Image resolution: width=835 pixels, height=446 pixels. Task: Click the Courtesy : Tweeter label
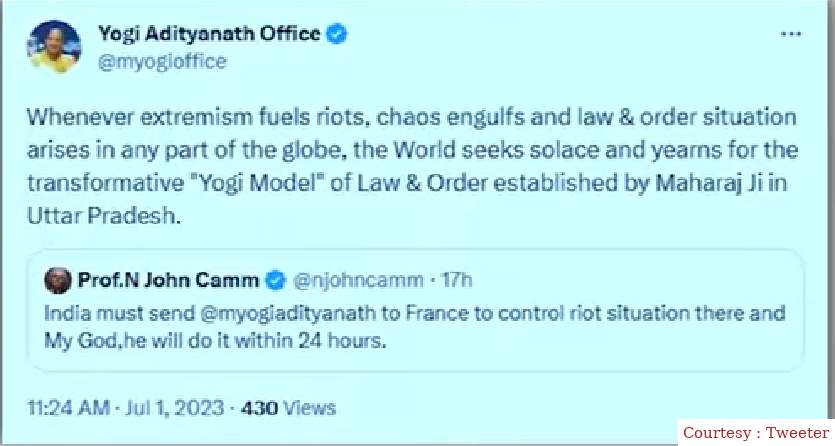[x=755, y=432]
